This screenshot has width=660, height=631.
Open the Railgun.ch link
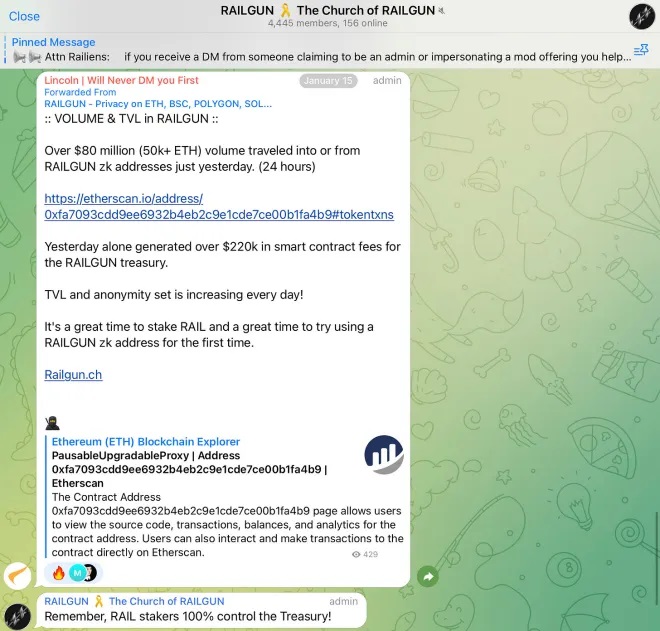coord(73,375)
